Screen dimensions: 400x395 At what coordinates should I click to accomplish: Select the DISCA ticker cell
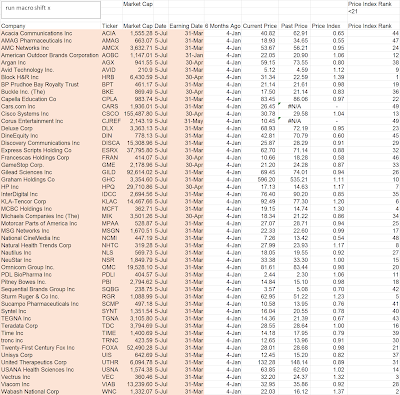pyautogui.click(x=112, y=143)
